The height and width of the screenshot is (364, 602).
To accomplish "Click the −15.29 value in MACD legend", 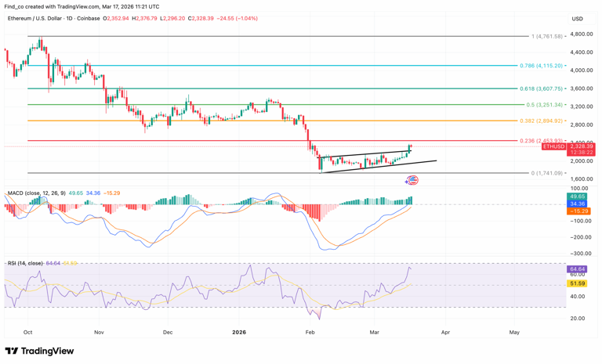I will [112, 193].
